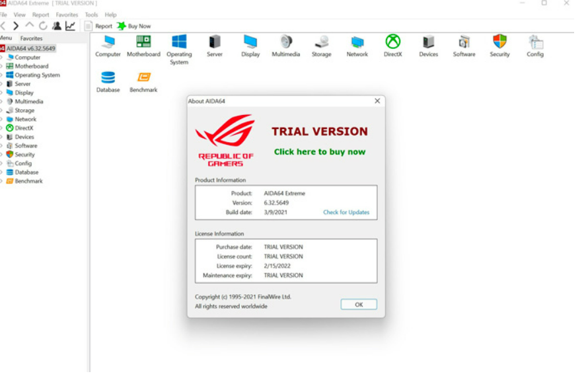Screen dimensions: 588x388
Task: Open the Database category icon in main pane
Action: pos(108,82)
